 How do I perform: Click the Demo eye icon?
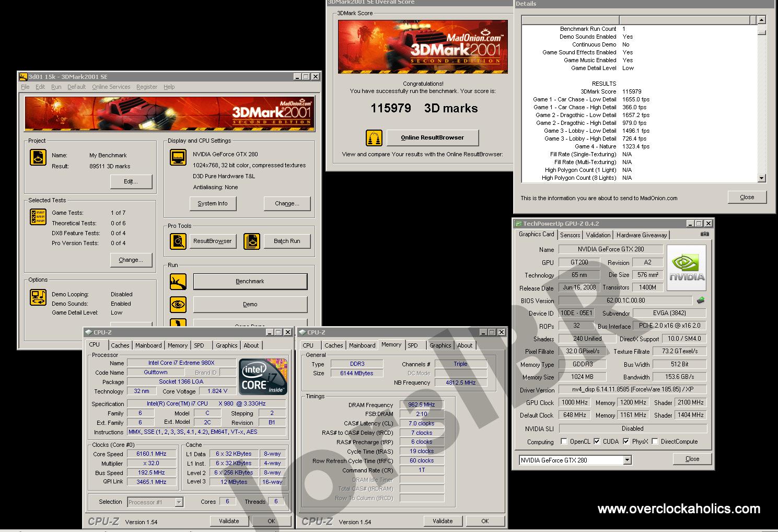coord(178,304)
